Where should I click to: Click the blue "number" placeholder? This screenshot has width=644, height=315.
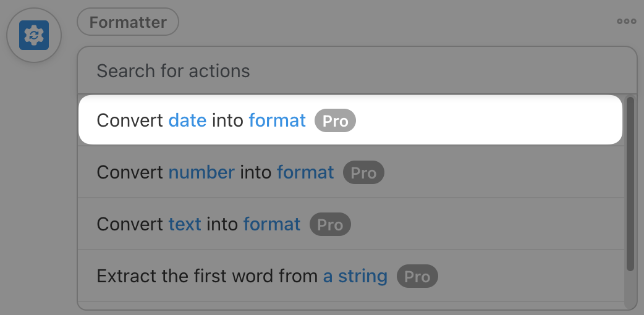pyautogui.click(x=201, y=172)
